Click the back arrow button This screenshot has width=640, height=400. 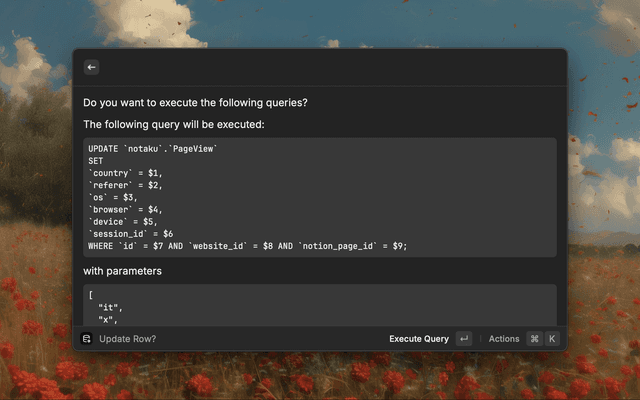(x=91, y=67)
